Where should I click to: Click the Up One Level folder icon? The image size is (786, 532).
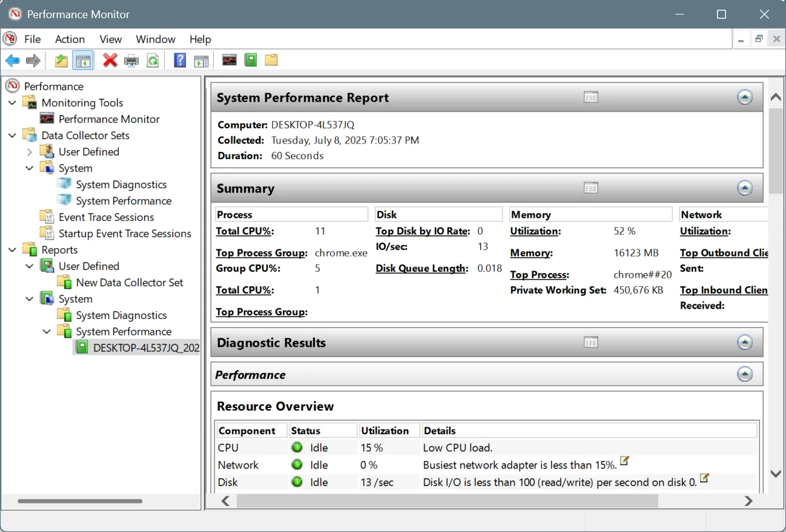click(61, 60)
